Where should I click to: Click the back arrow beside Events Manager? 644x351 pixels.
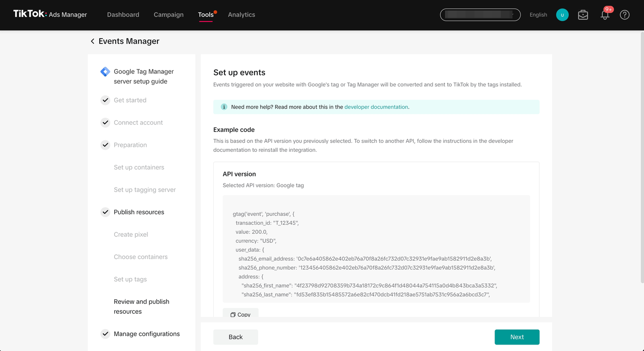point(92,41)
